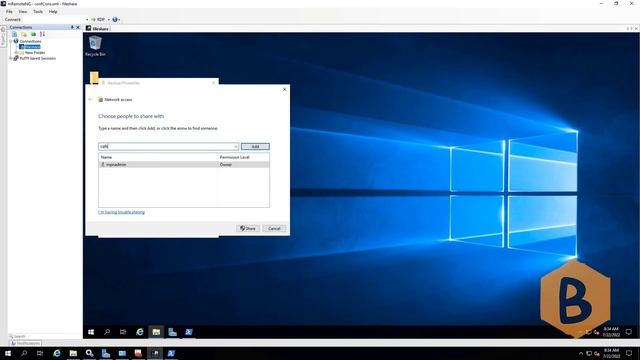
Task: Click the Share button
Action: click(248, 229)
